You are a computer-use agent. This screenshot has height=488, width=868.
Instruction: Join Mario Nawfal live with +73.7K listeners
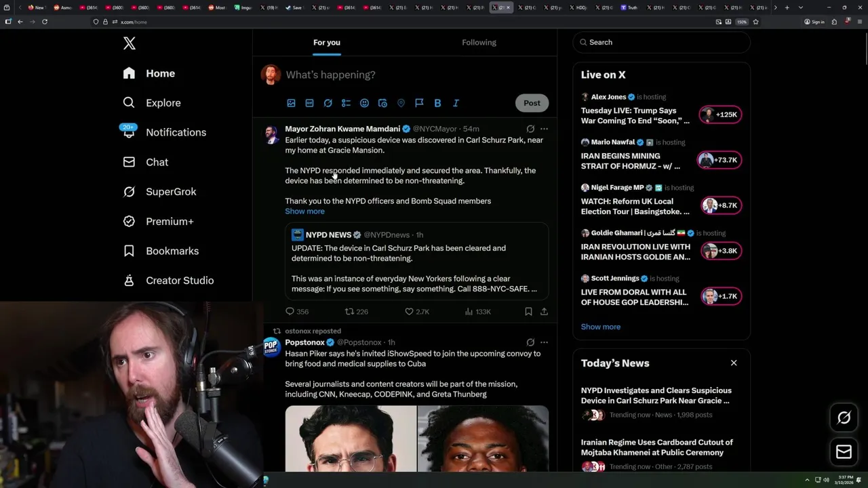[719, 160]
